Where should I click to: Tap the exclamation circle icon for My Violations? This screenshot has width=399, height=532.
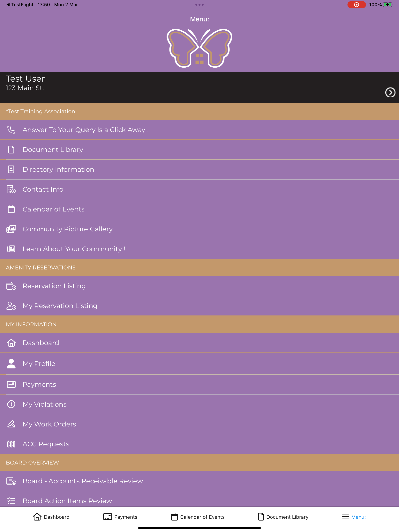(11, 404)
